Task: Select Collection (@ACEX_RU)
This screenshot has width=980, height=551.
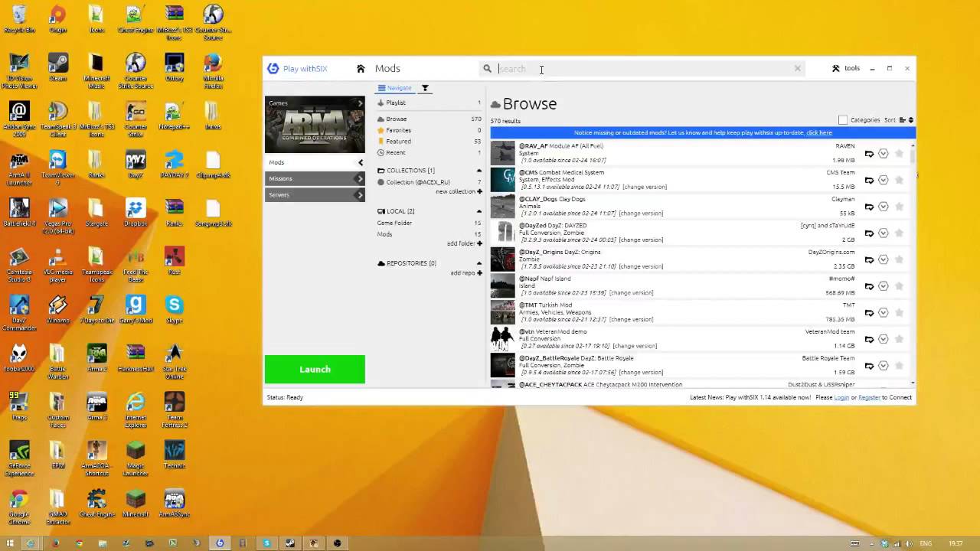Action: click(x=418, y=182)
